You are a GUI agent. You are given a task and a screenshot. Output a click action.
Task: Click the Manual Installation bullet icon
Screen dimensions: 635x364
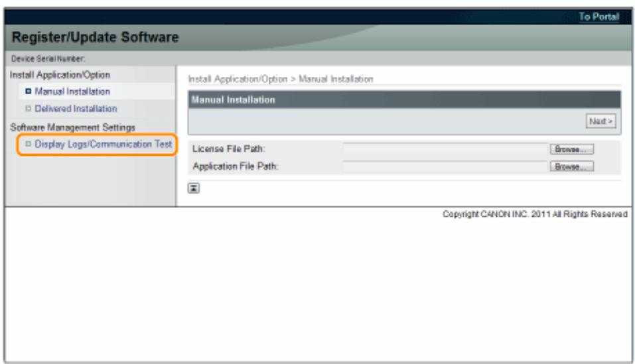point(28,91)
